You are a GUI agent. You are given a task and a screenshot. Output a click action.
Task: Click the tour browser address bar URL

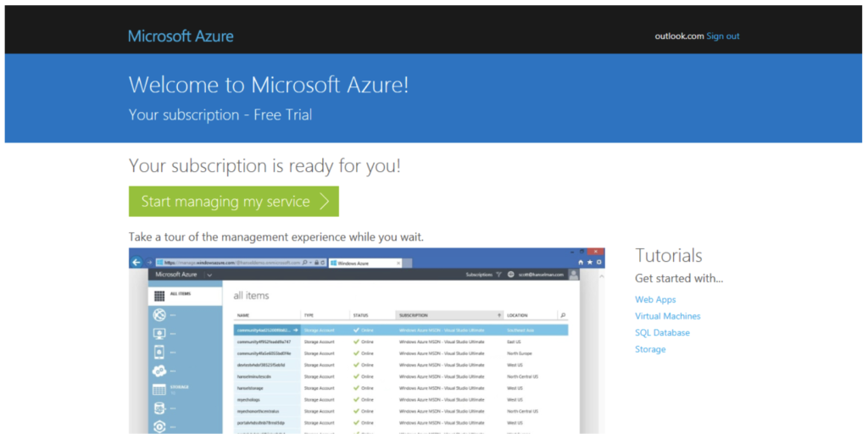point(232,263)
